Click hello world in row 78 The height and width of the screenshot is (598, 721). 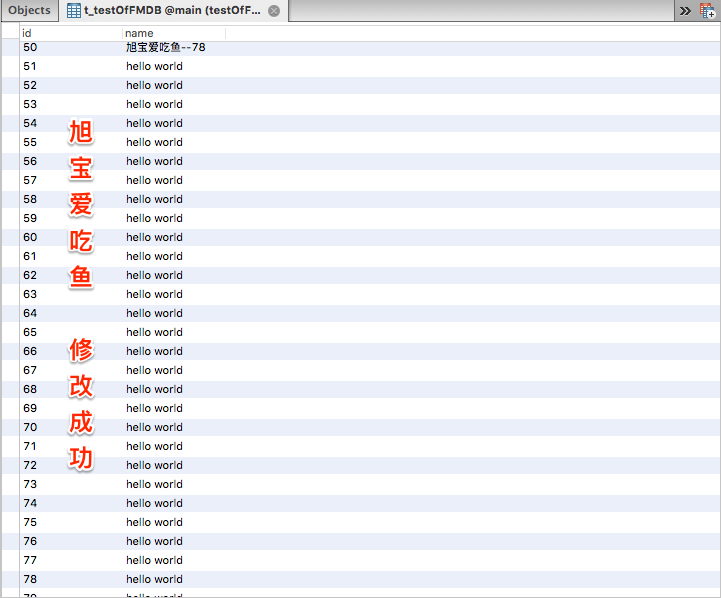pos(154,579)
